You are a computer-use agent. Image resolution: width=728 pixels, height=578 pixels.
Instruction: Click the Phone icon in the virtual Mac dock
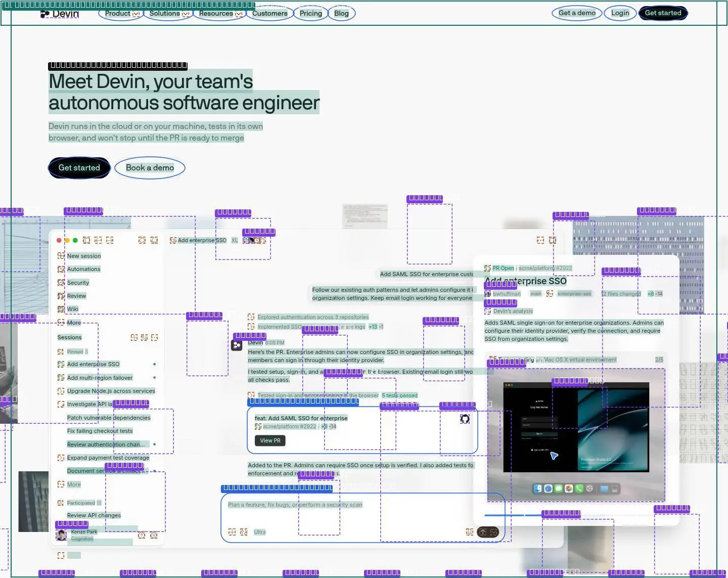[x=579, y=488]
